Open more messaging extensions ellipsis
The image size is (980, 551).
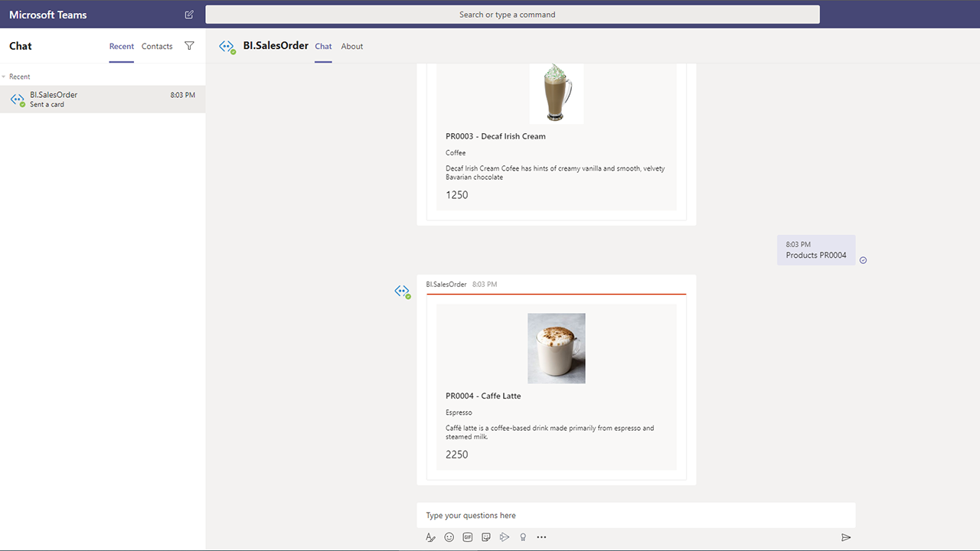pos(541,537)
